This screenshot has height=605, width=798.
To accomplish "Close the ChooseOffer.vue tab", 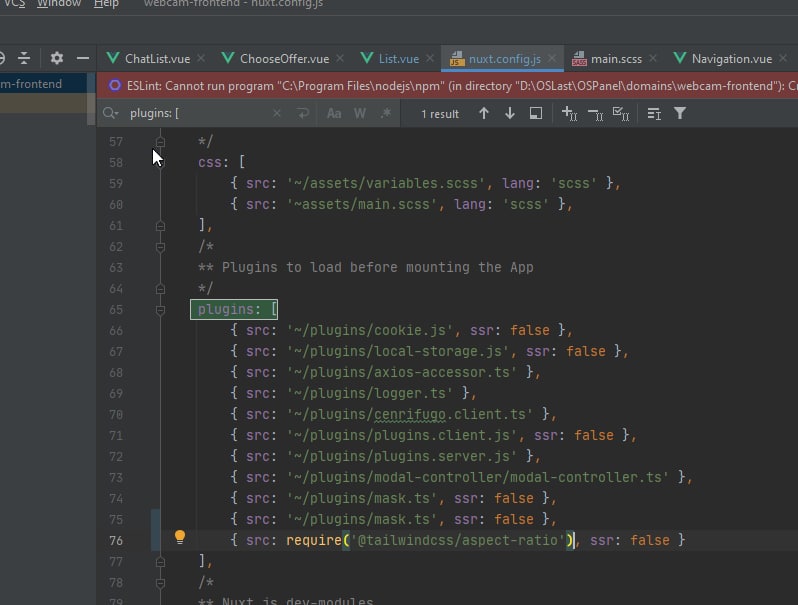I will pos(340,59).
